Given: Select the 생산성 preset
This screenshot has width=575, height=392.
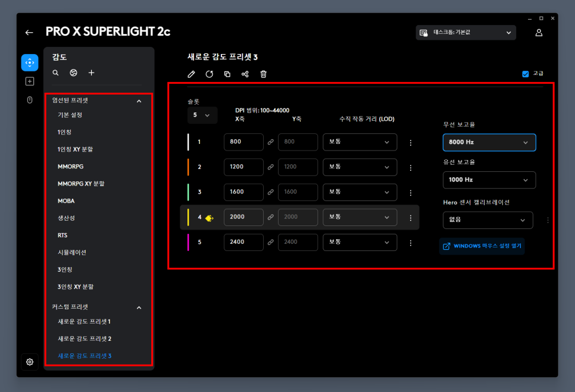Looking at the screenshot, I should pos(67,218).
